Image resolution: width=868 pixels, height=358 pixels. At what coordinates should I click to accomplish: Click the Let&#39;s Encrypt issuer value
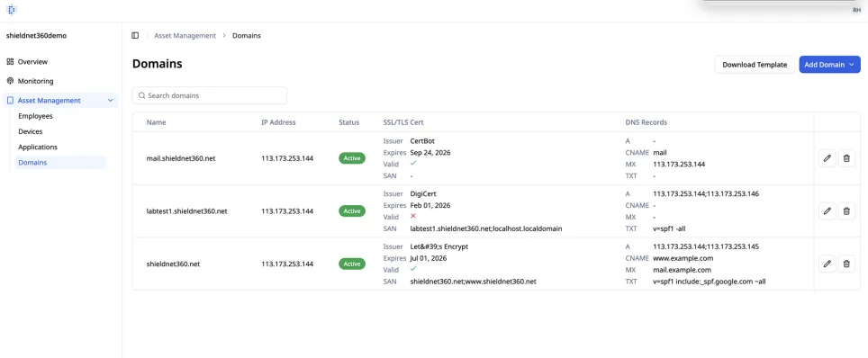pyautogui.click(x=439, y=246)
